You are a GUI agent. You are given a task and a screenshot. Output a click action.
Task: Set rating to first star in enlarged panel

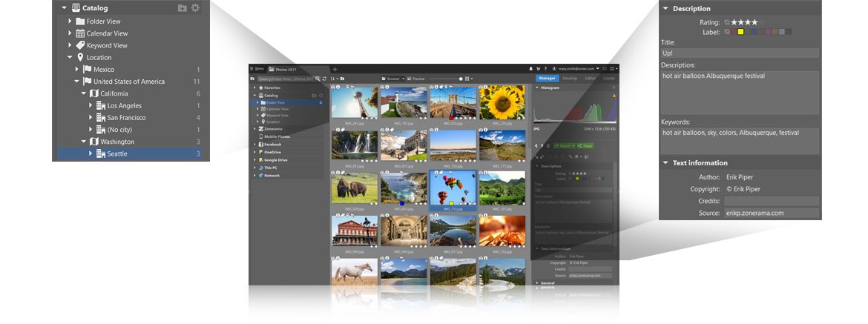coord(734,22)
